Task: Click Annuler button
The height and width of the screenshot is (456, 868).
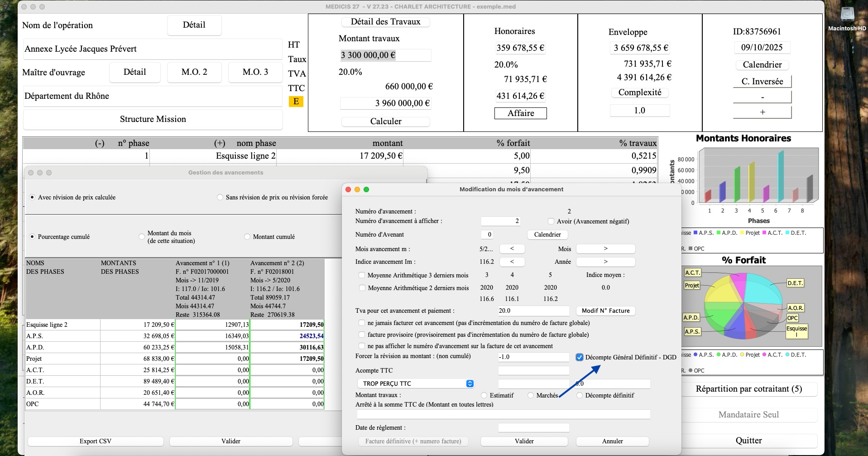Action: [x=612, y=441]
